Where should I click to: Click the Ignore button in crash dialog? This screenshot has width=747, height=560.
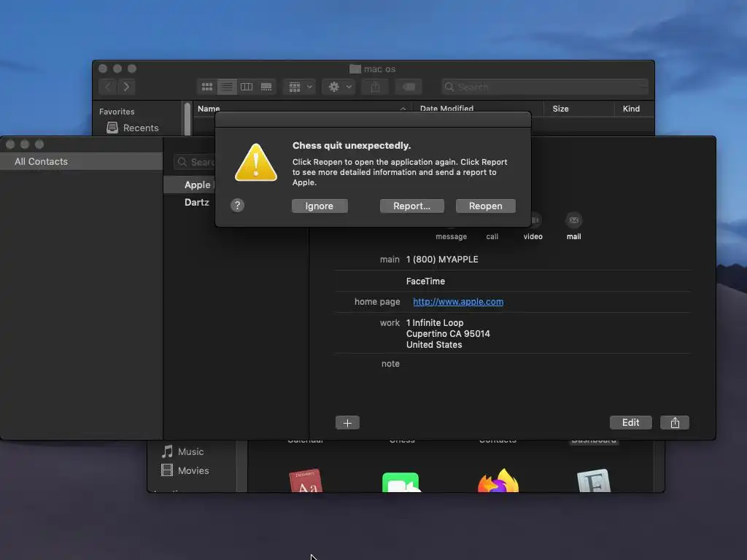[320, 206]
